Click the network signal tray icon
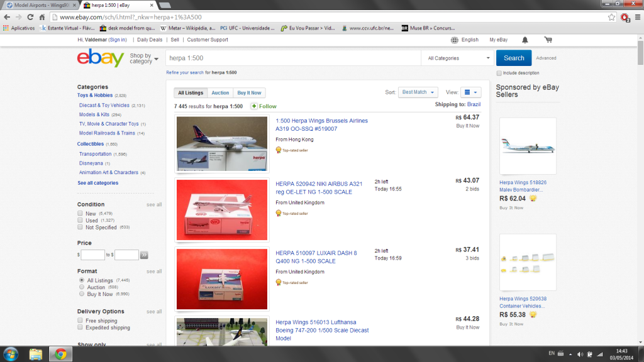The width and height of the screenshot is (644, 362). 600,354
